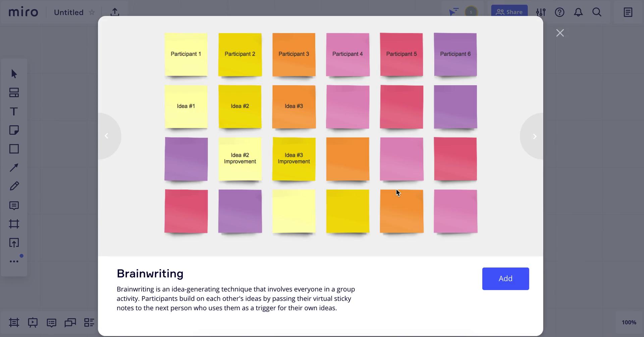Open the search magnifier icon
Screen dimensions: 644x337
point(597,12)
